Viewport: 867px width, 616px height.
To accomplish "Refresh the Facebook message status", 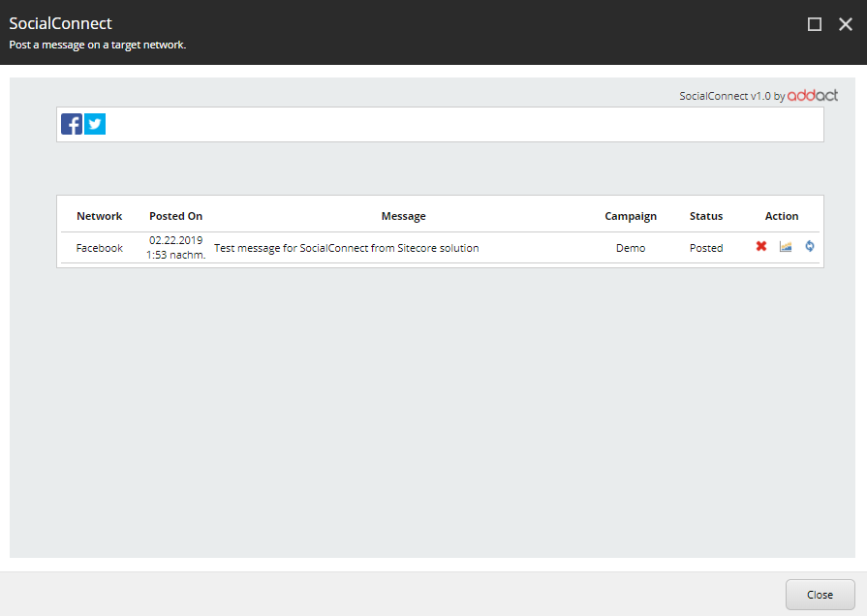I will click(x=809, y=247).
